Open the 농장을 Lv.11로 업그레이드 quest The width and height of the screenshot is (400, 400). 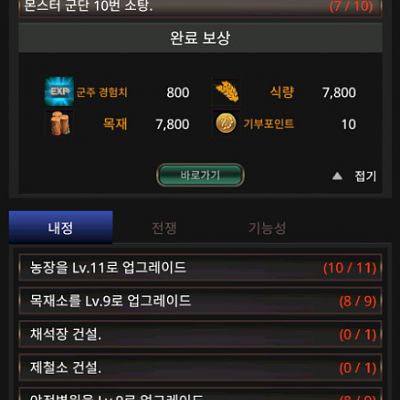coord(200,268)
